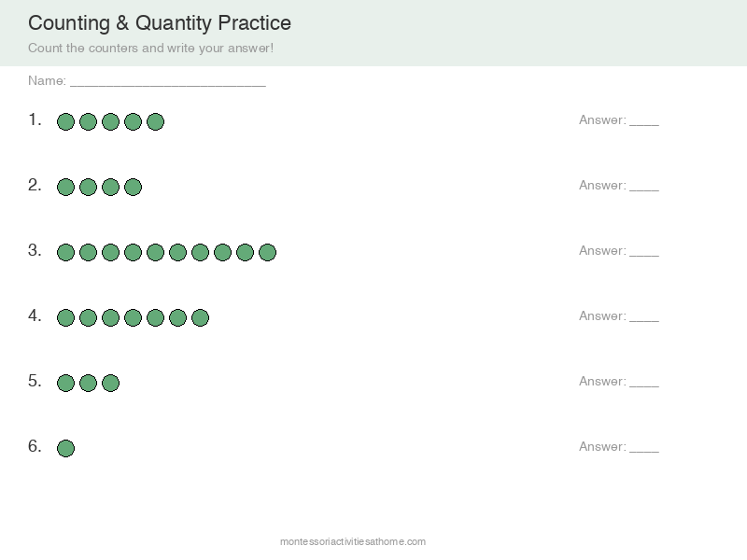This screenshot has height=560, width=747.
Task: Click the seventh counter in row 4
Action: [200, 317]
